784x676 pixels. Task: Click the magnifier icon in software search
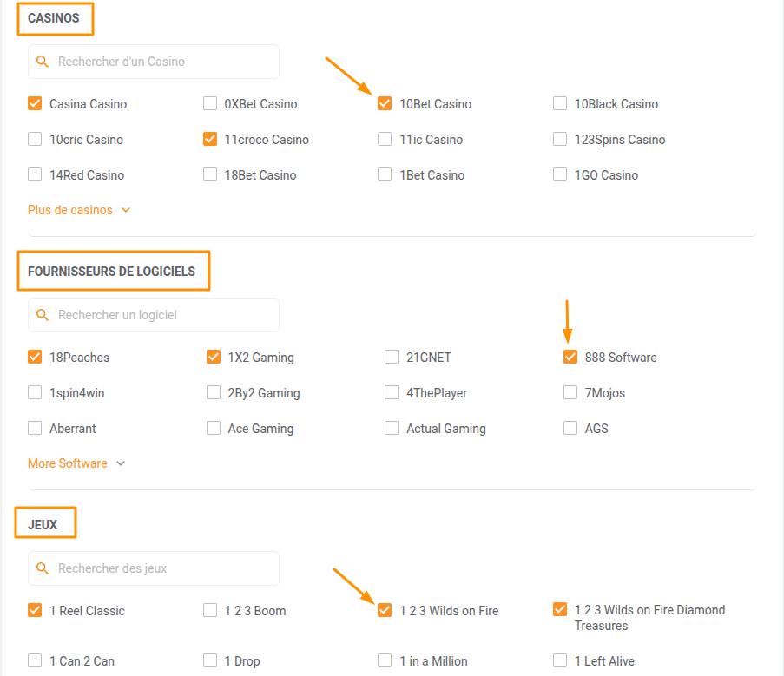click(43, 315)
